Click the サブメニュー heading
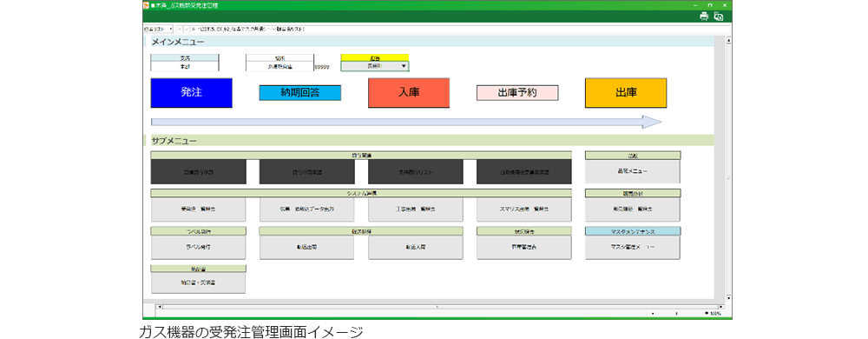 [174, 141]
